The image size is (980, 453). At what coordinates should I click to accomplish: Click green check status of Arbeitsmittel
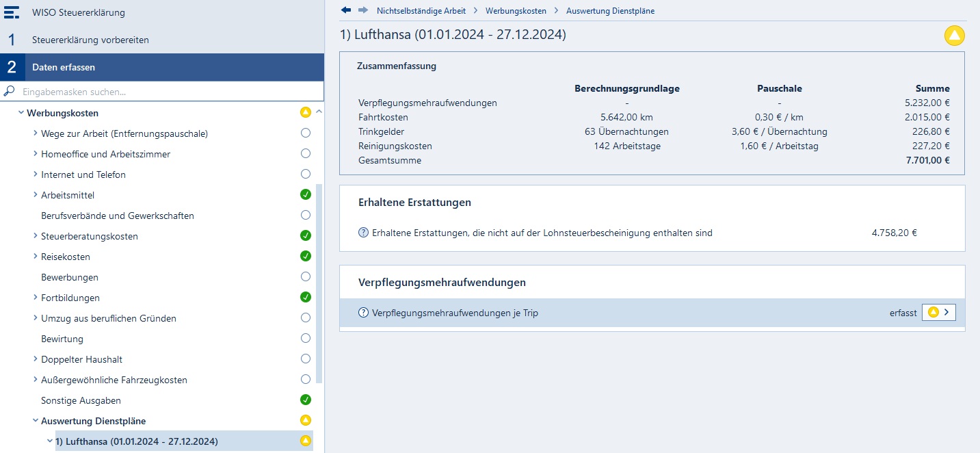click(306, 194)
